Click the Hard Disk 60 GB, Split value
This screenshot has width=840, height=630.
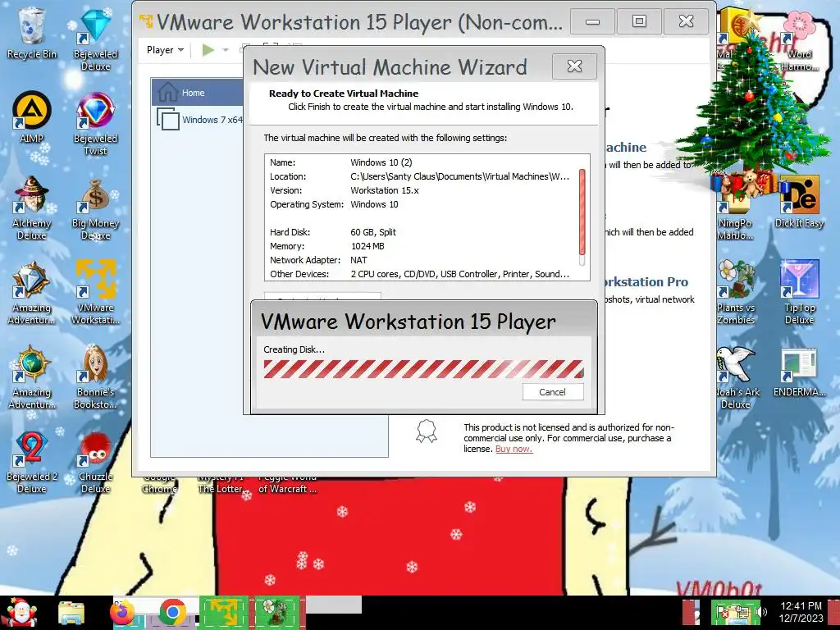point(373,232)
